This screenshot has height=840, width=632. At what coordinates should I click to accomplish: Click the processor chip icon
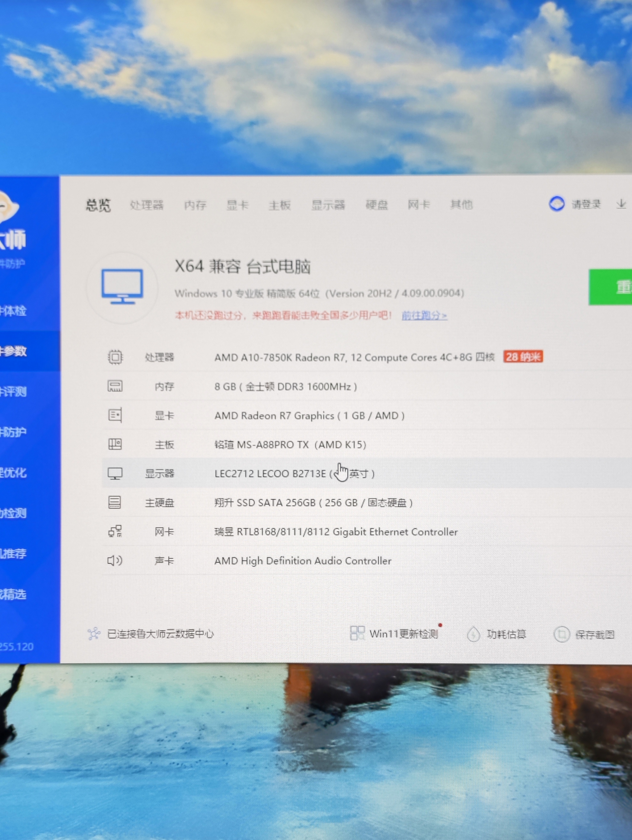pyautogui.click(x=115, y=357)
